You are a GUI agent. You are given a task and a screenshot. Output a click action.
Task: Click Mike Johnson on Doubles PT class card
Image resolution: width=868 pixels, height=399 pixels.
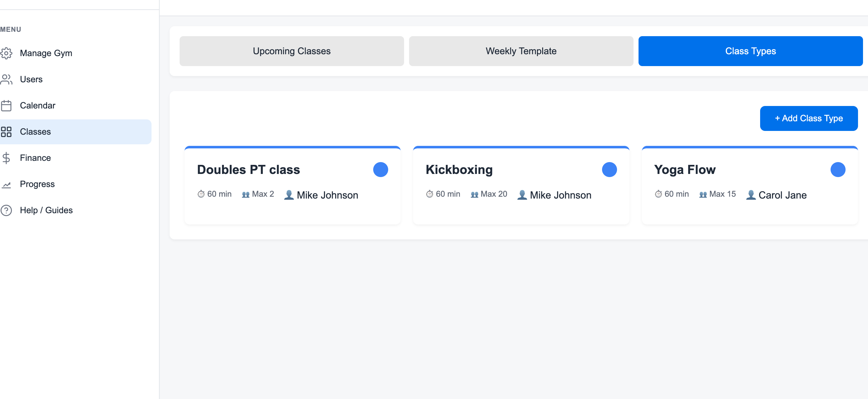(x=327, y=195)
